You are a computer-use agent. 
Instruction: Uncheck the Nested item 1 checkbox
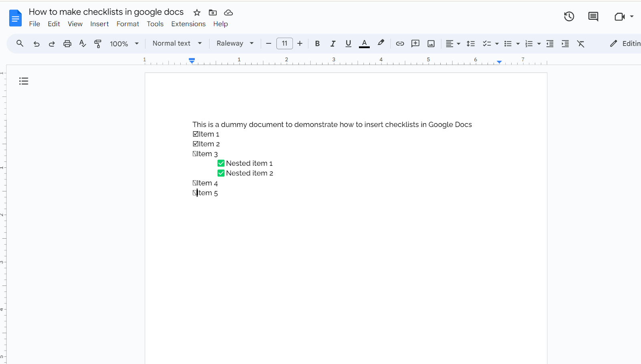tap(221, 163)
